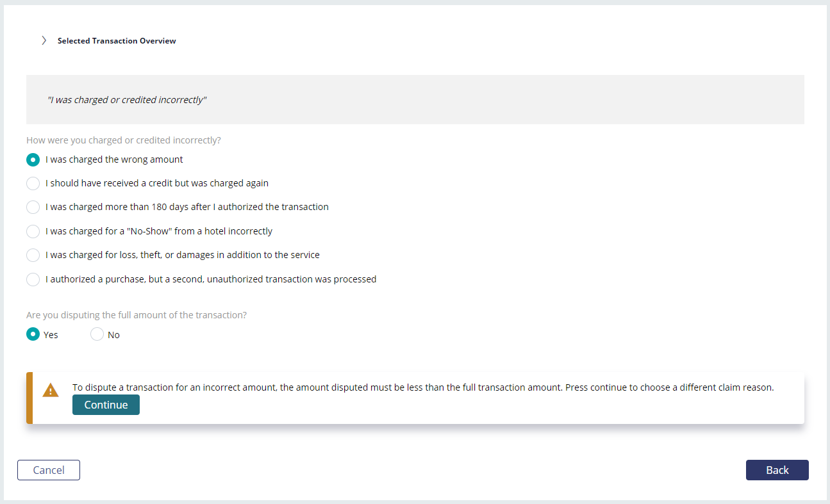
Task: Click the quoted "I was charged or credited incorrectly" banner
Action: click(x=415, y=99)
